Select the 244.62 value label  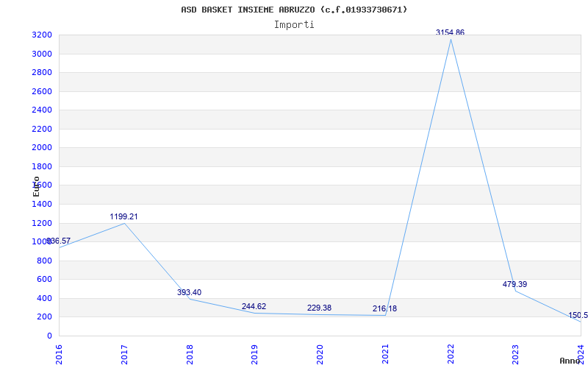coord(254,306)
